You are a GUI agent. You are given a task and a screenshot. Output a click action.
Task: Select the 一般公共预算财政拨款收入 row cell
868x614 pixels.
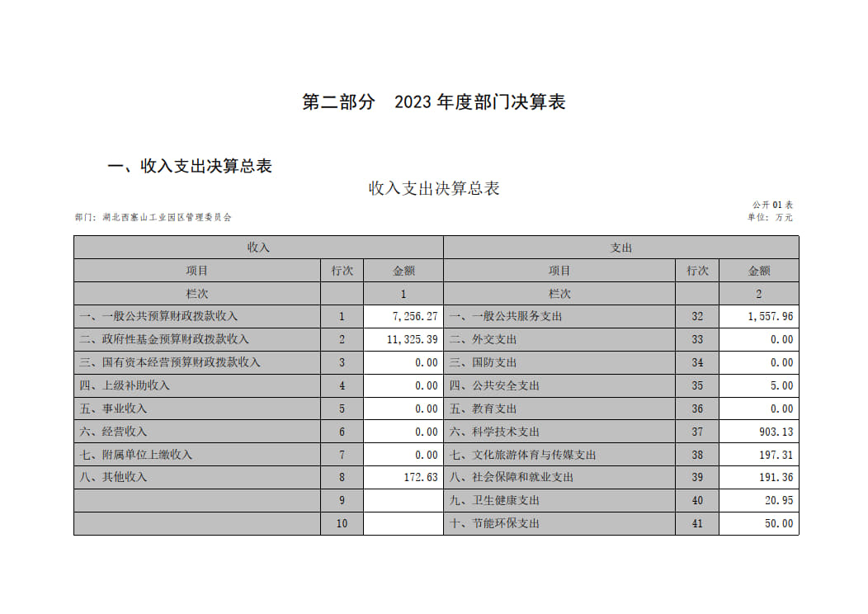[158, 316]
